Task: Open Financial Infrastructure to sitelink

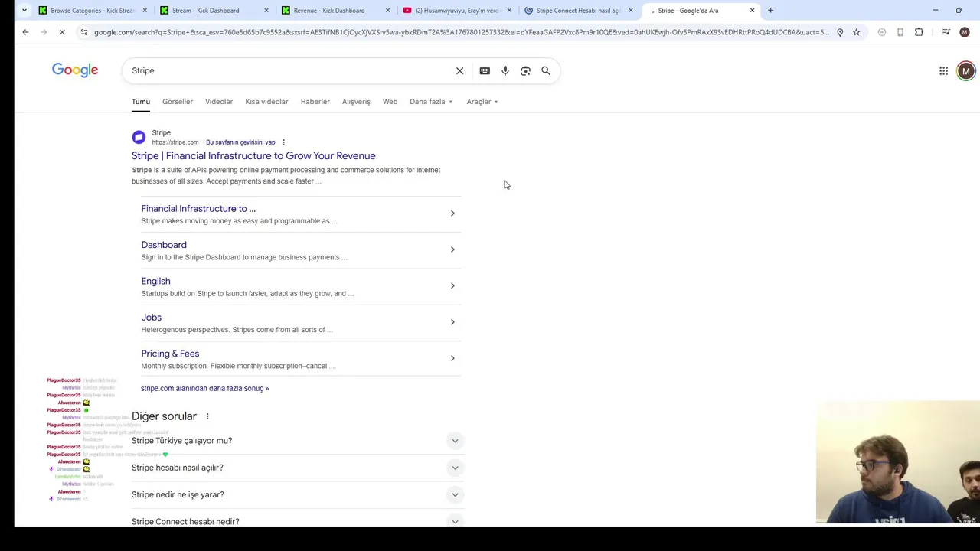Action: point(198,209)
